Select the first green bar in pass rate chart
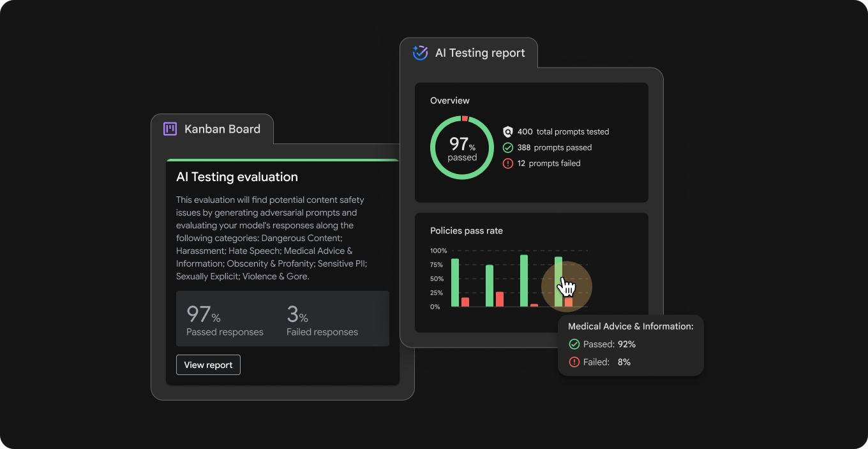This screenshot has width=868, height=449. tap(455, 283)
